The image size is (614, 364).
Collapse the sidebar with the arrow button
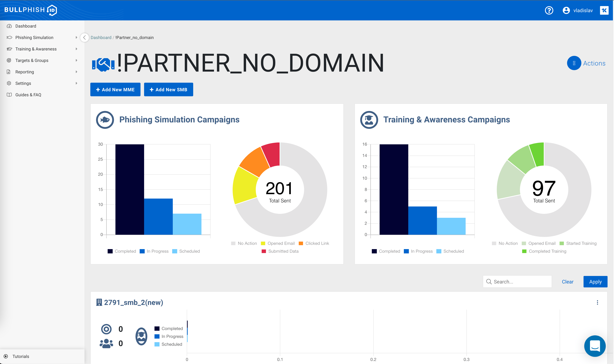[84, 38]
